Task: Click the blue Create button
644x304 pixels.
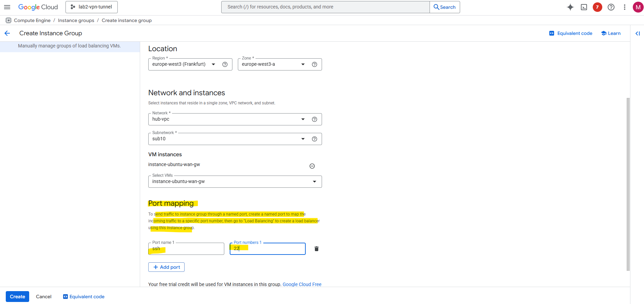Action: pos(17,297)
